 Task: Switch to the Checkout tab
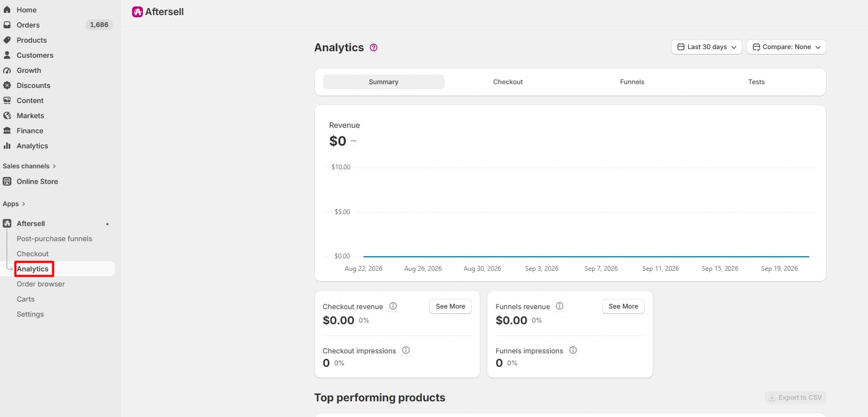(x=508, y=82)
